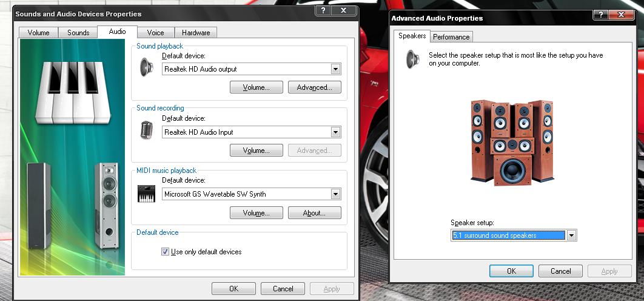Click Advanced button under Sound playback
The image size is (644, 301).
[314, 87]
